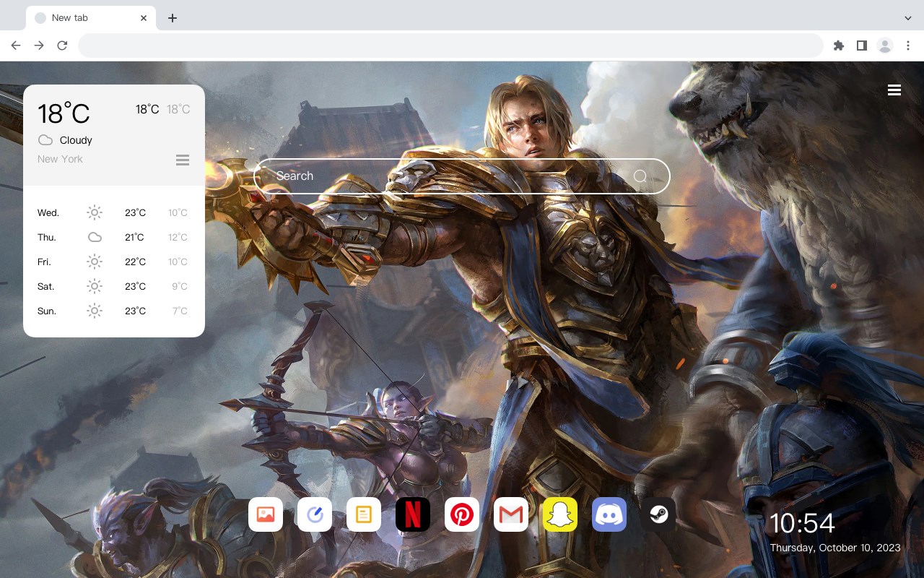
Task: Go back to previous page
Action: coord(16,46)
